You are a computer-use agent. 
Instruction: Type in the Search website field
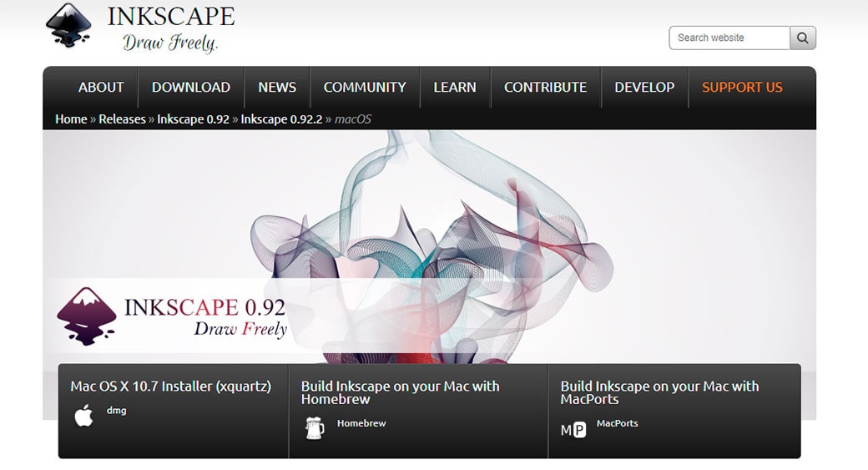click(729, 38)
